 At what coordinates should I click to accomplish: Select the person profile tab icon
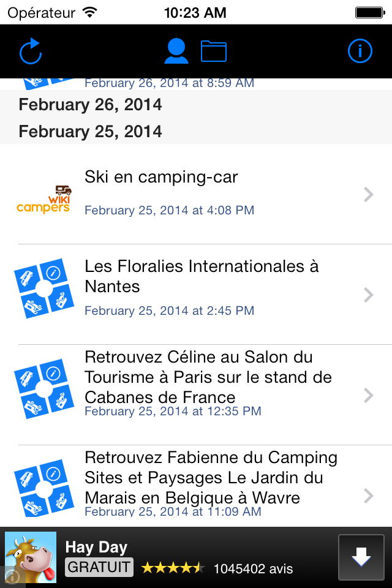pos(176,51)
